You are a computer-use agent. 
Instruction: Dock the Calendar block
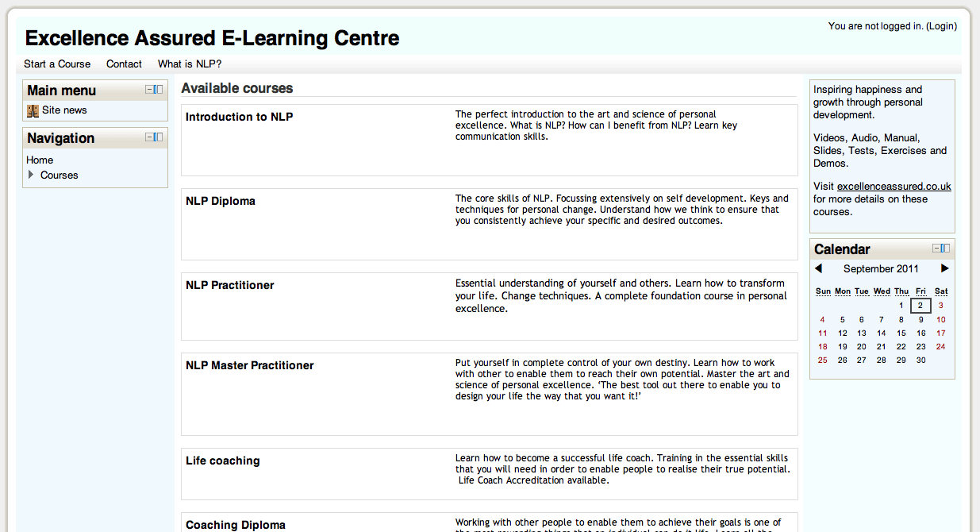(x=946, y=248)
